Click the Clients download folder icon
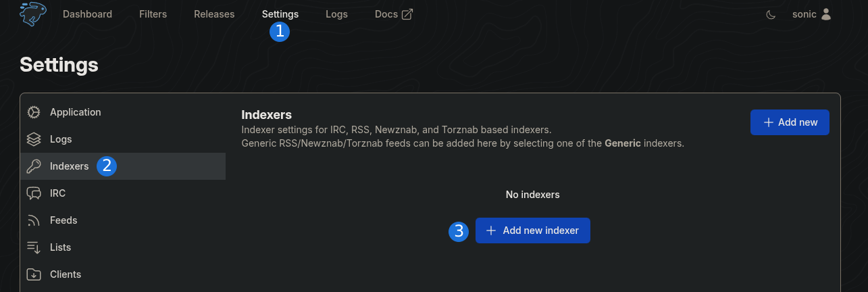The height and width of the screenshot is (292, 868). coord(34,274)
